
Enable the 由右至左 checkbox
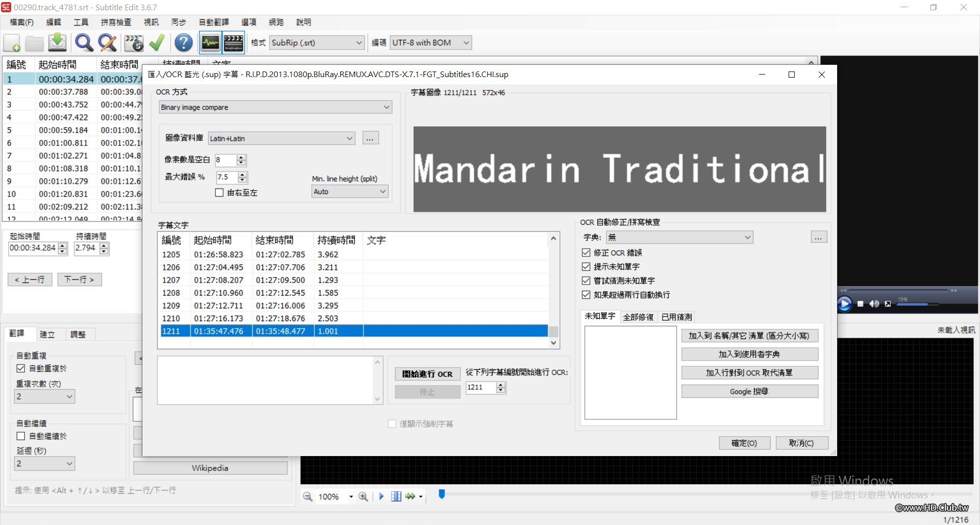[x=219, y=193]
